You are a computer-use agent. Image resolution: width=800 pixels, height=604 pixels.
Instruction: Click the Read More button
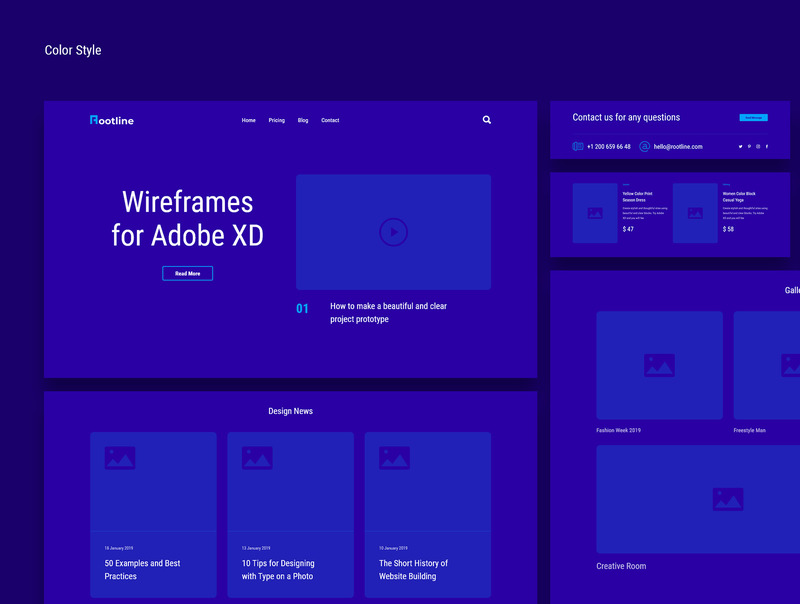pyautogui.click(x=188, y=273)
